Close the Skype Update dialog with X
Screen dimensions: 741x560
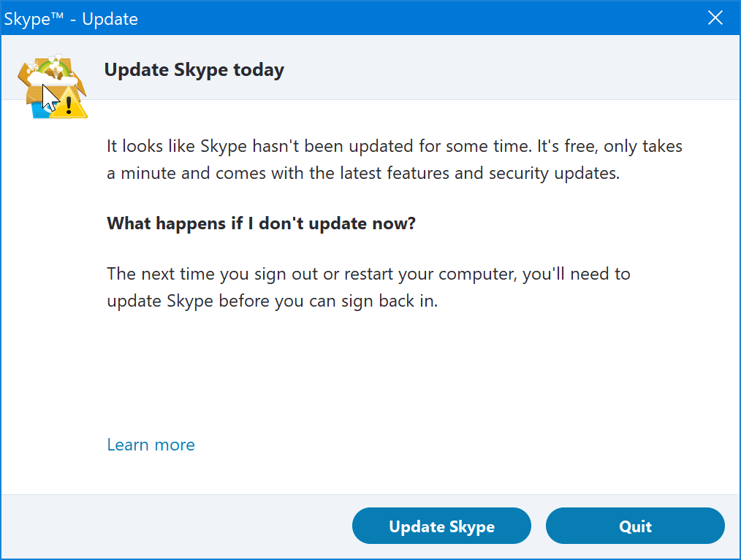(x=715, y=18)
